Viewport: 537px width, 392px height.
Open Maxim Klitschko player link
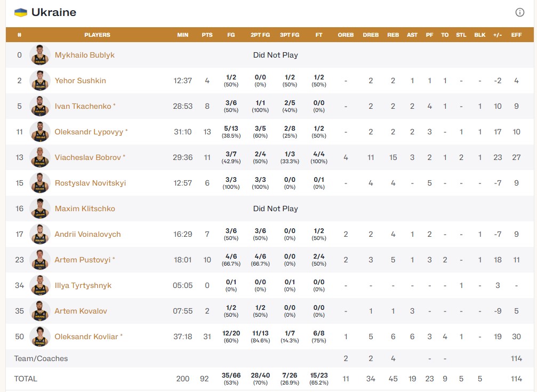[x=85, y=209]
